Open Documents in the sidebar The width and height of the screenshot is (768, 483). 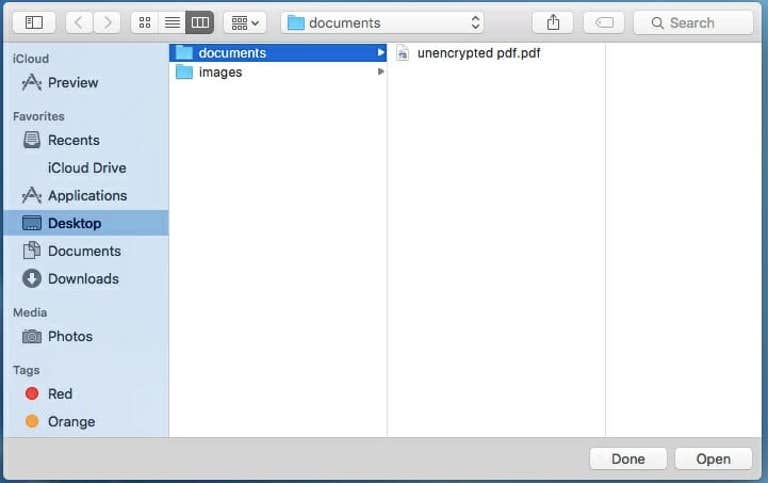click(x=86, y=251)
